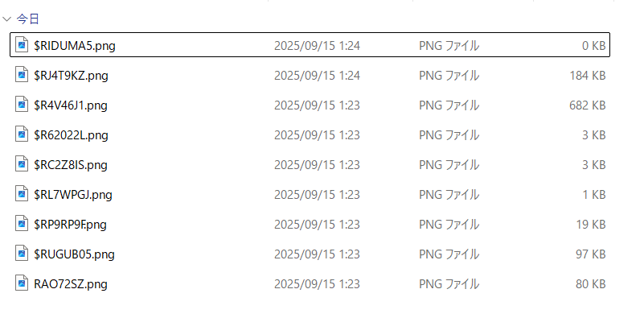
Task: Click PNG ファイル type of $RUGUB05.png
Action: pyautogui.click(x=449, y=254)
